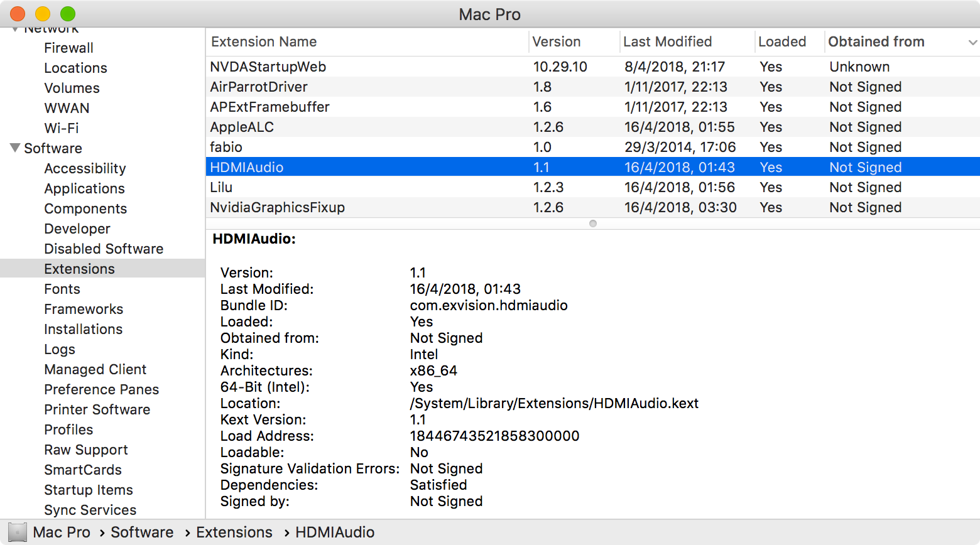Screen dimensions: 980x545
Task: Select Firewall in the sidebar
Action: 68,48
